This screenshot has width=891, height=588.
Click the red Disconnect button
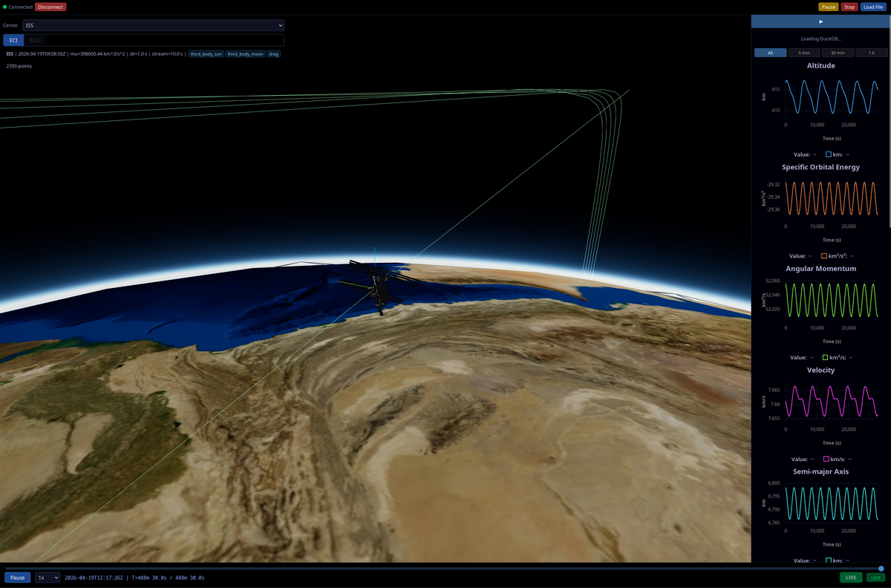50,7
